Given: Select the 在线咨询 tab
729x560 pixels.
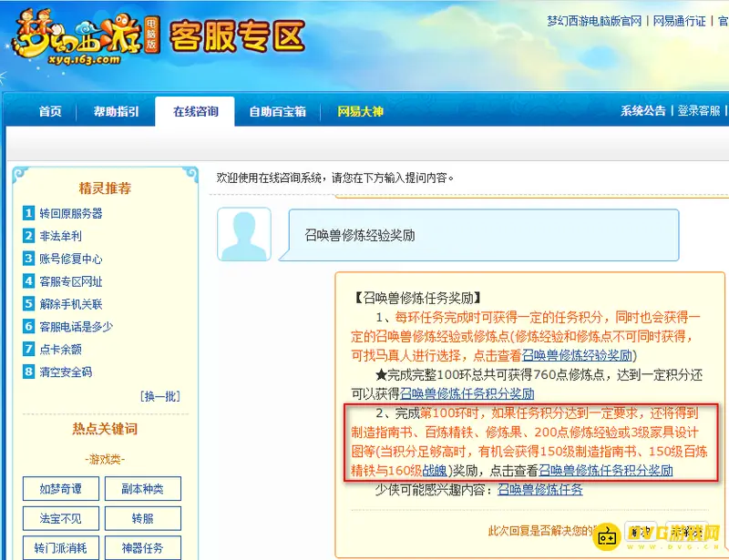Looking at the screenshot, I should point(195,111).
